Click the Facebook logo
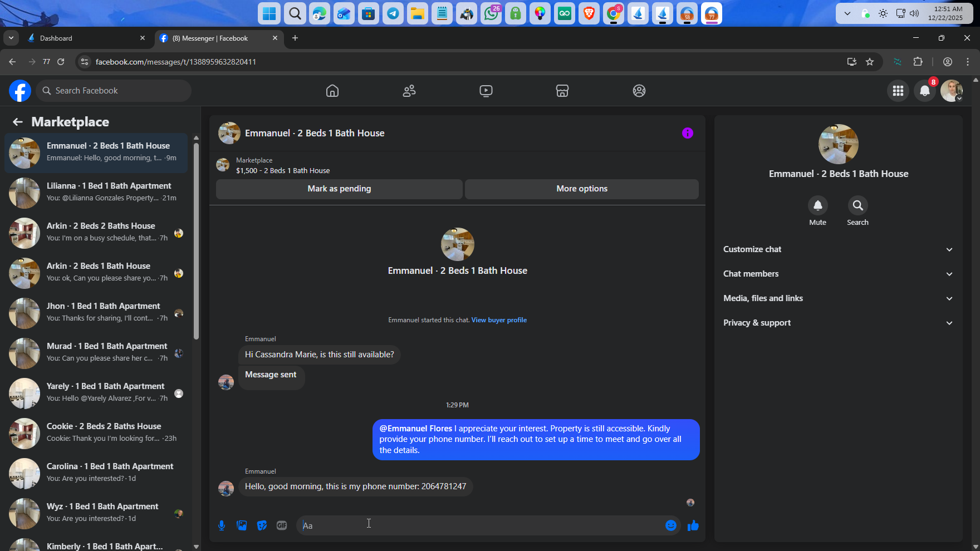Viewport: 980px width, 551px height. pos(20,91)
